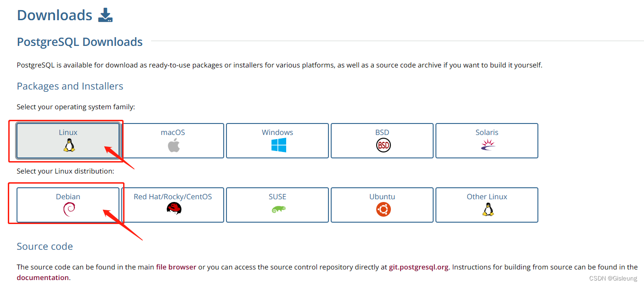Click the Apple logo under macOS
This screenshot has height=286, width=644.
(173, 146)
